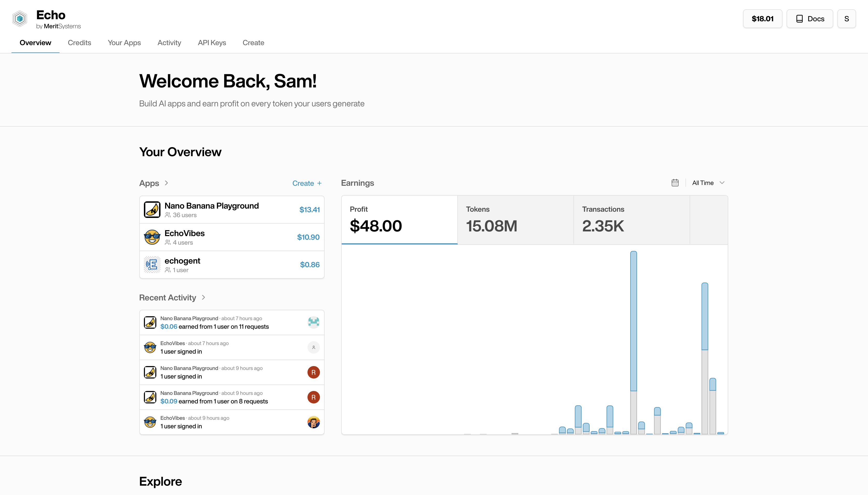The height and width of the screenshot is (495, 868).
Task: Expand Recent Activity via chevron
Action: pos(204,298)
